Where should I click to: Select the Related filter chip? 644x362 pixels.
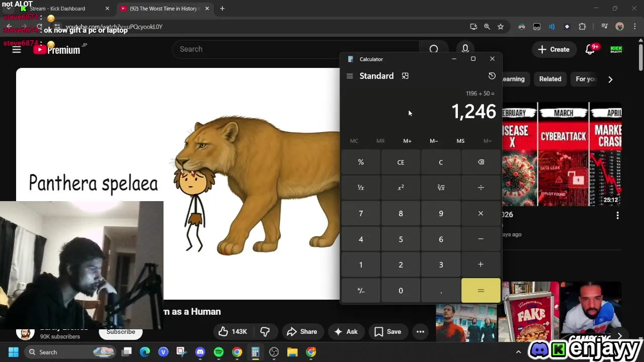click(x=550, y=79)
